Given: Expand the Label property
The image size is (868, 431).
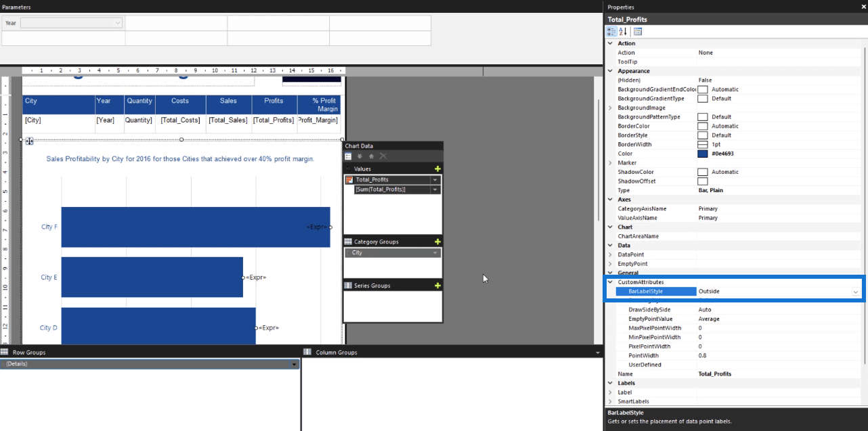Looking at the screenshot, I should (x=611, y=392).
